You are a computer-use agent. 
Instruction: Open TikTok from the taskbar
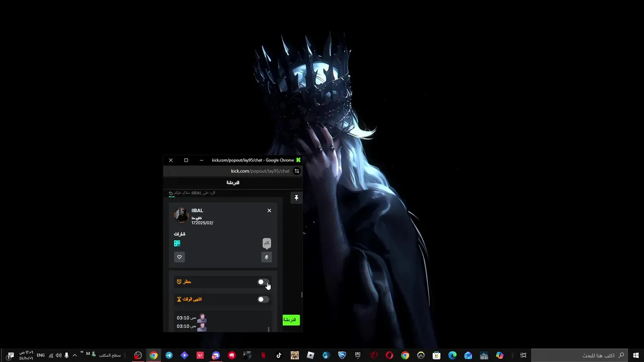point(279,355)
